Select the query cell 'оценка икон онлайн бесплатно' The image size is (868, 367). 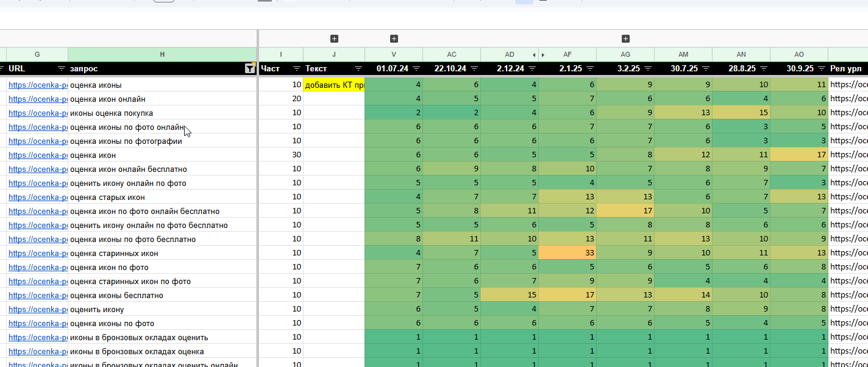point(162,169)
